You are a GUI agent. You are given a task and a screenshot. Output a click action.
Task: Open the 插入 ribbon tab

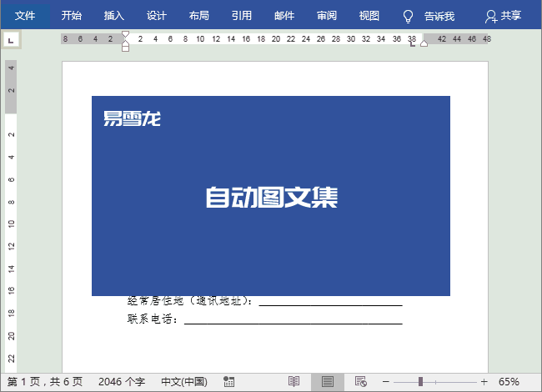(114, 16)
